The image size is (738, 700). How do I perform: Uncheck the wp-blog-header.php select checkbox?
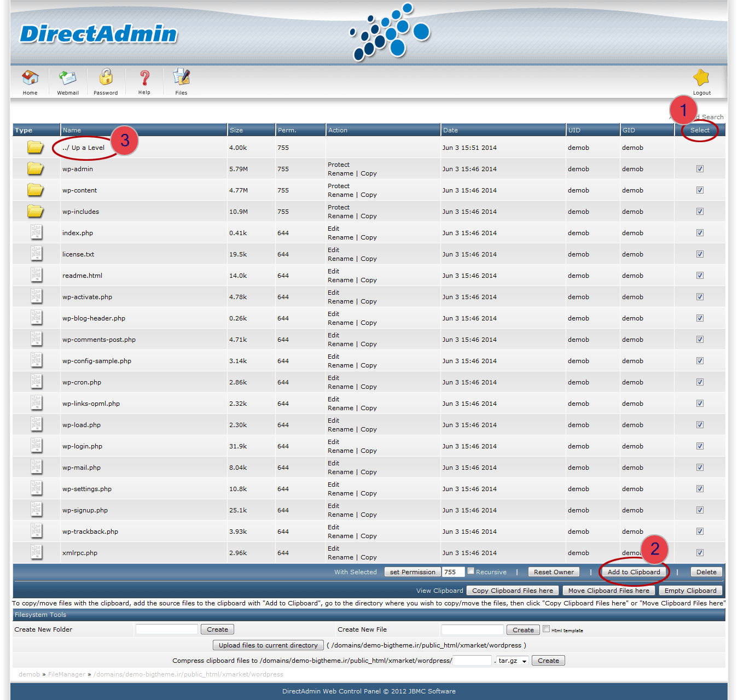700,318
